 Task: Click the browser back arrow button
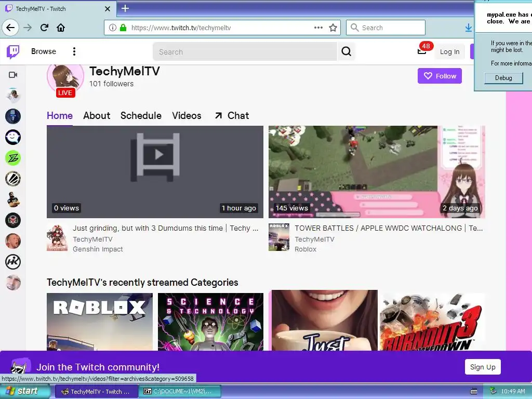click(10, 28)
